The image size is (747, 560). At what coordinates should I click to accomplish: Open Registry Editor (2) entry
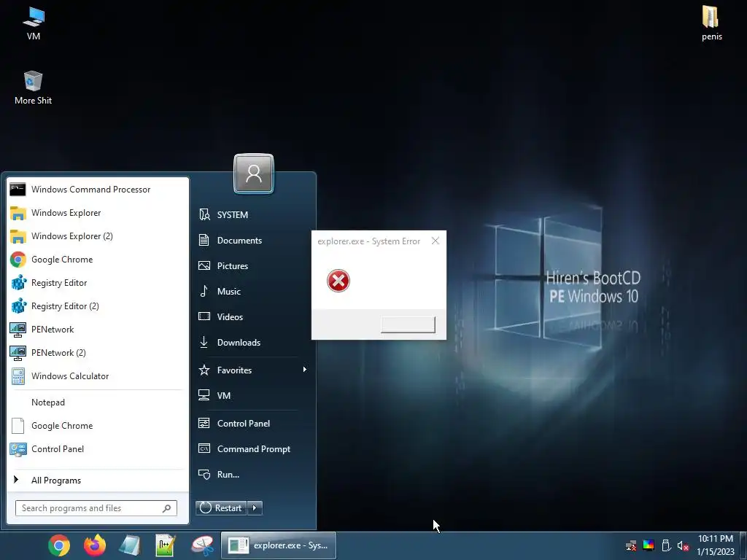pyautogui.click(x=98, y=306)
